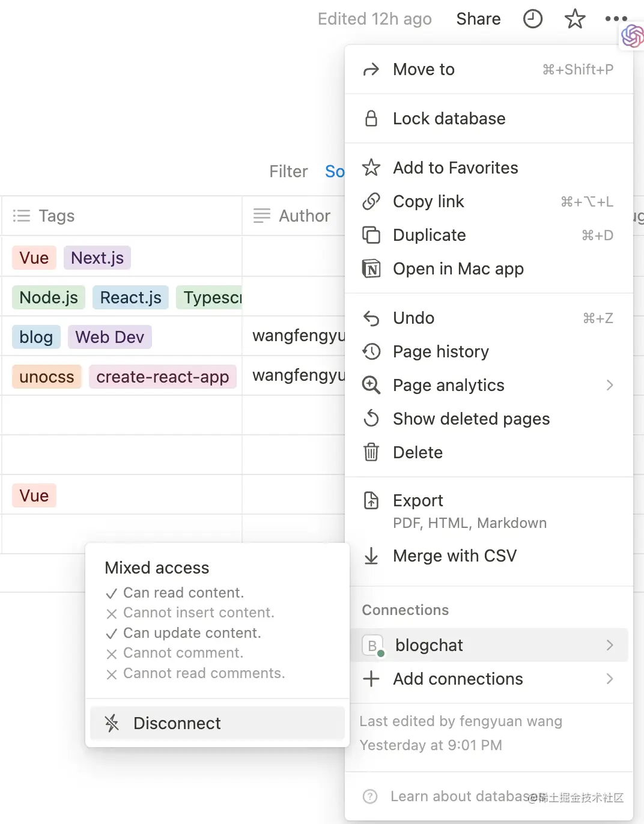Open the Share button
Image resolution: width=644 pixels, height=824 pixels.
click(x=478, y=19)
